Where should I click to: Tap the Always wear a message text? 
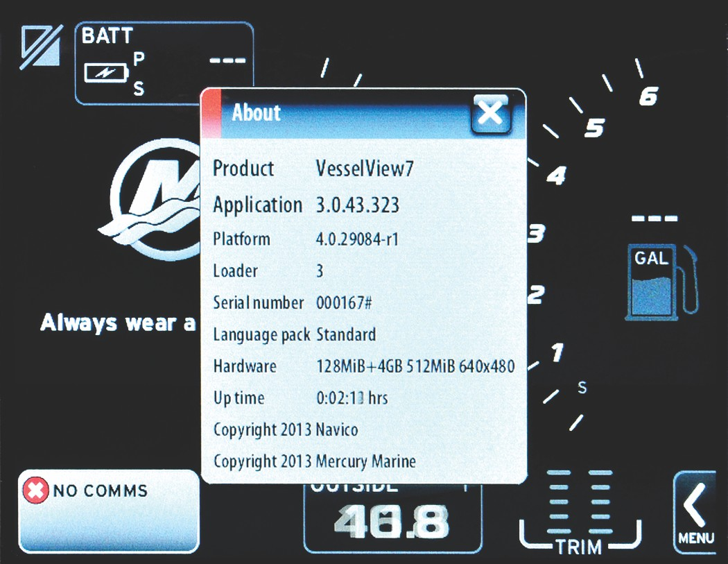click(118, 323)
